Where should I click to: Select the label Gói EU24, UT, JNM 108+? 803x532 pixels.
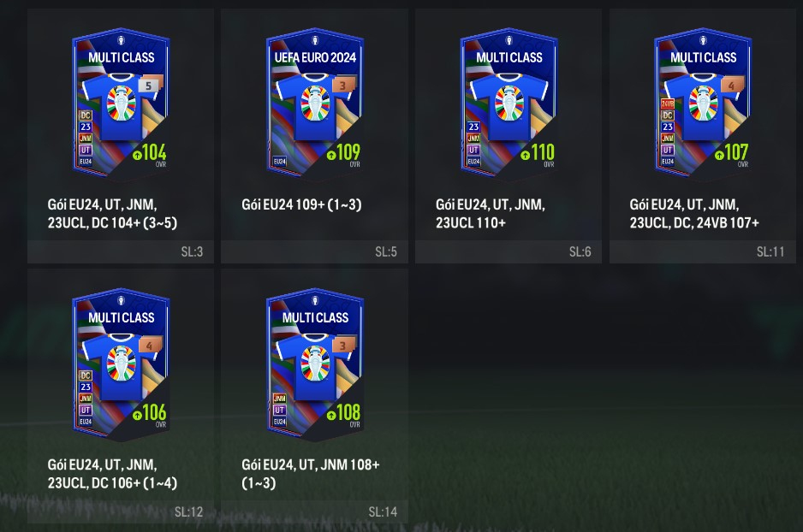[311, 464]
